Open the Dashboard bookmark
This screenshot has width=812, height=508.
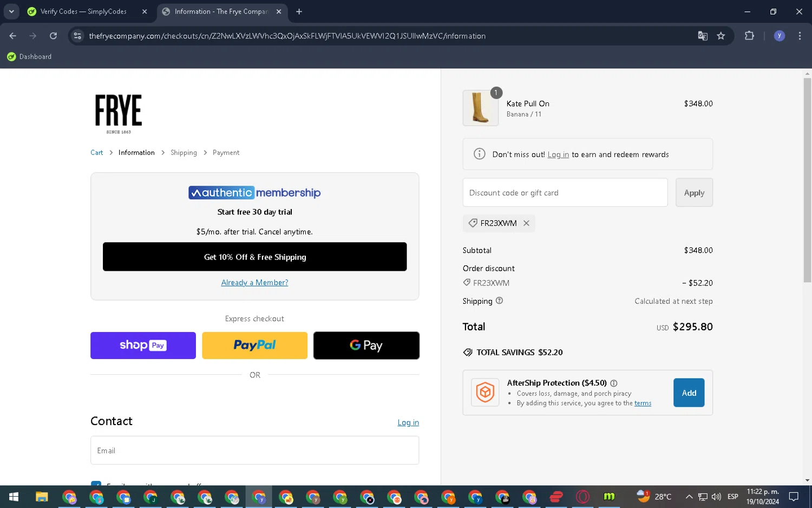tap(30, 56)
